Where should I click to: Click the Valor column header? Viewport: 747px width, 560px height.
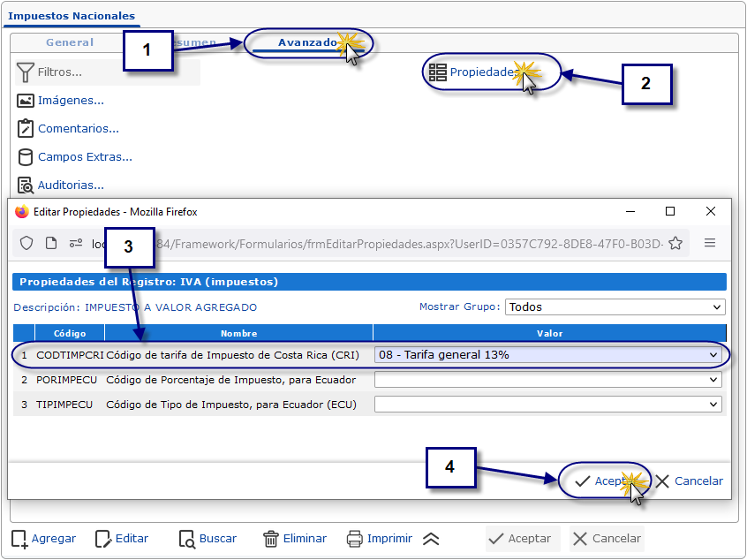coord(549,333)
